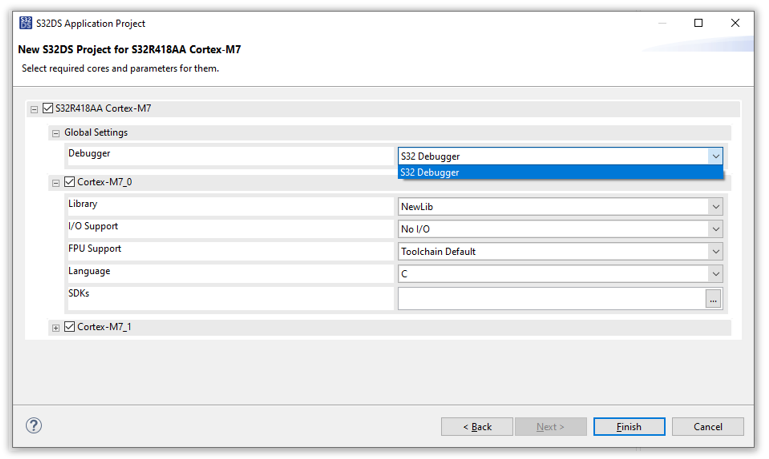Click the Finish button
Viewport: 769px width, 459px height.
click(x=629, y=427)
